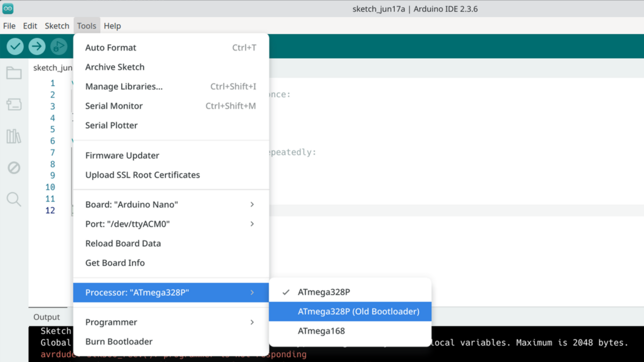Click the debugger icon in the toolbar
Screen dimensions: 644x362
(x=59, y=46)
